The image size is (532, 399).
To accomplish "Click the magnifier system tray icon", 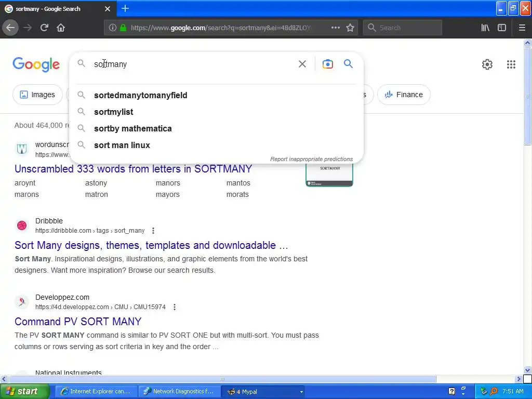I will tap(494, 391).
